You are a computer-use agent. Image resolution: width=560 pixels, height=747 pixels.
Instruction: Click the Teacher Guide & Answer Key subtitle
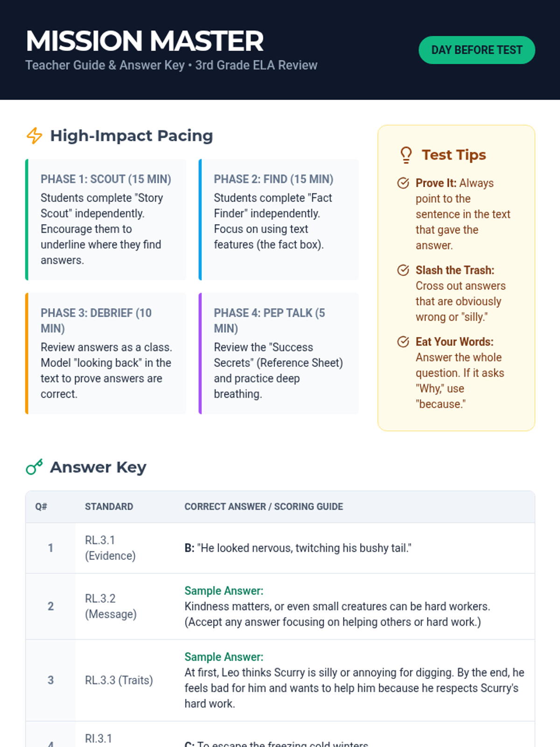tap(171, 65)
